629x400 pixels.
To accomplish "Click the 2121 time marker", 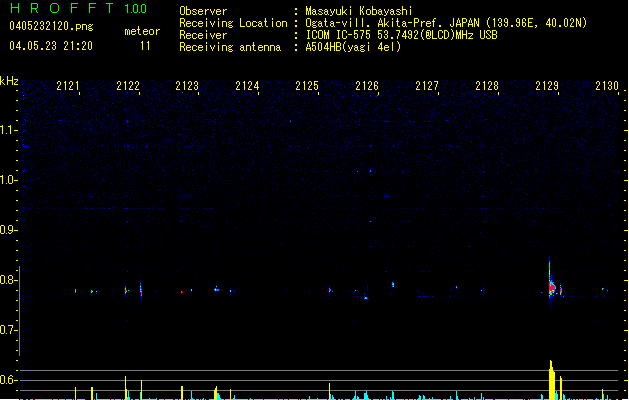I will point(68,86).
